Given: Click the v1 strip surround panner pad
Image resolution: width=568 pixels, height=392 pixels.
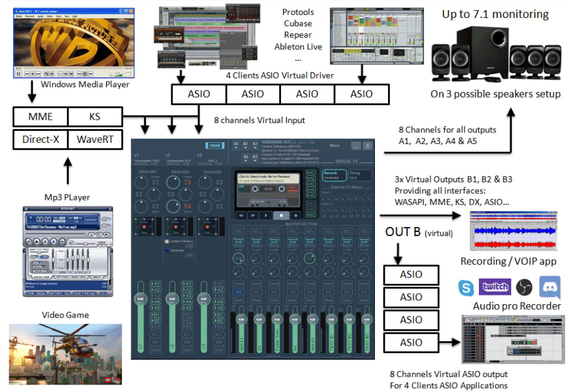Looking at the screenshot, I should tap(144, 226).
